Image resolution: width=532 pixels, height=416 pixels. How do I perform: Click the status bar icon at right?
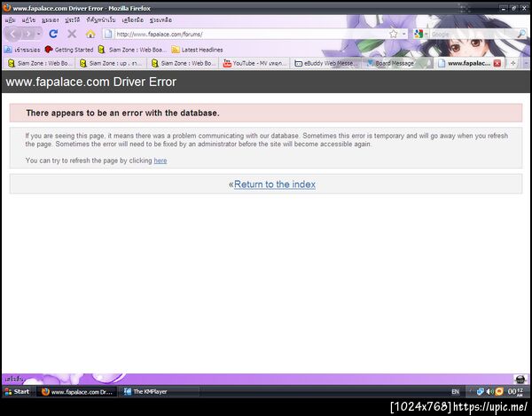click(520, 379)
